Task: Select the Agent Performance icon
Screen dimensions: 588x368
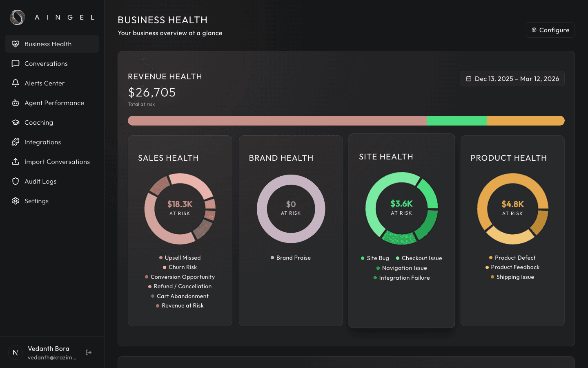Action: click(x=15, y=103)
